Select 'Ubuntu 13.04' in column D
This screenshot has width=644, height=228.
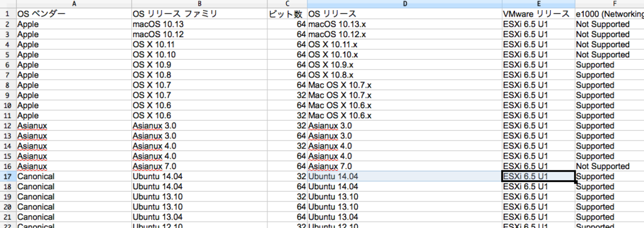pos(404,217)
